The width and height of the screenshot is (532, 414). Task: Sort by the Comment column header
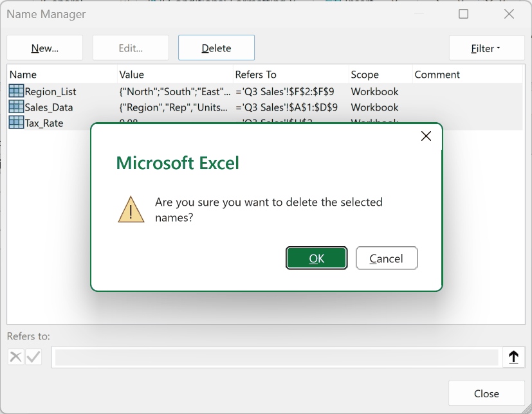(x=467, y=75)
